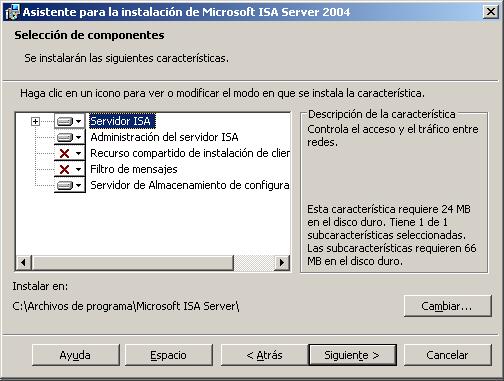Image resolution: width=504 pixels, height=381 pixels.
Task: Check disk usage with Espacio button
Action: pos(169,355)
